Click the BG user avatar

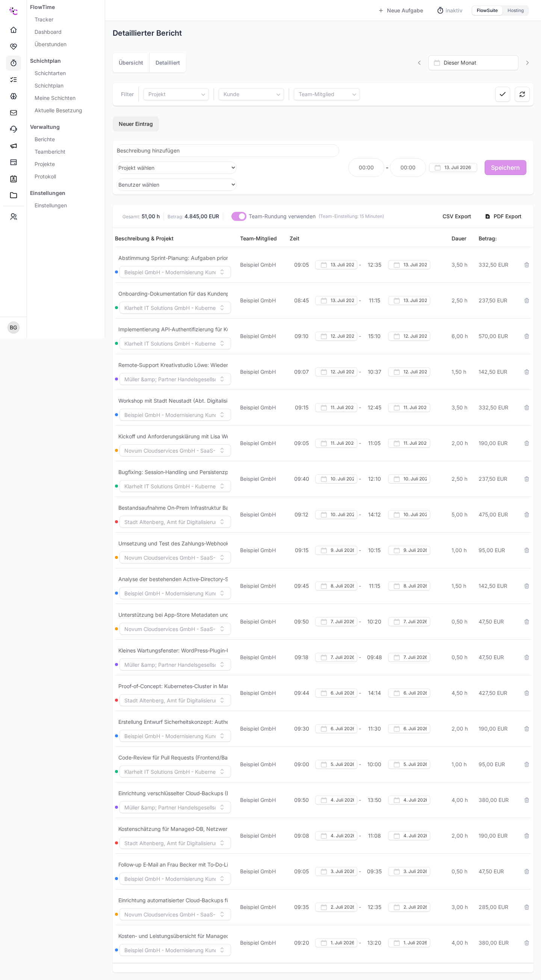click(13, 328)
